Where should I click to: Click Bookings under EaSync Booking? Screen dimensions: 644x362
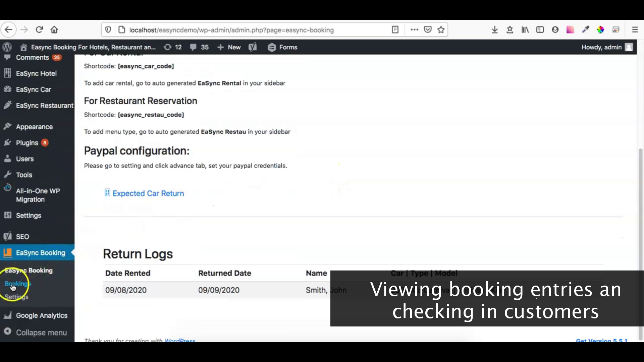point(16,284)
